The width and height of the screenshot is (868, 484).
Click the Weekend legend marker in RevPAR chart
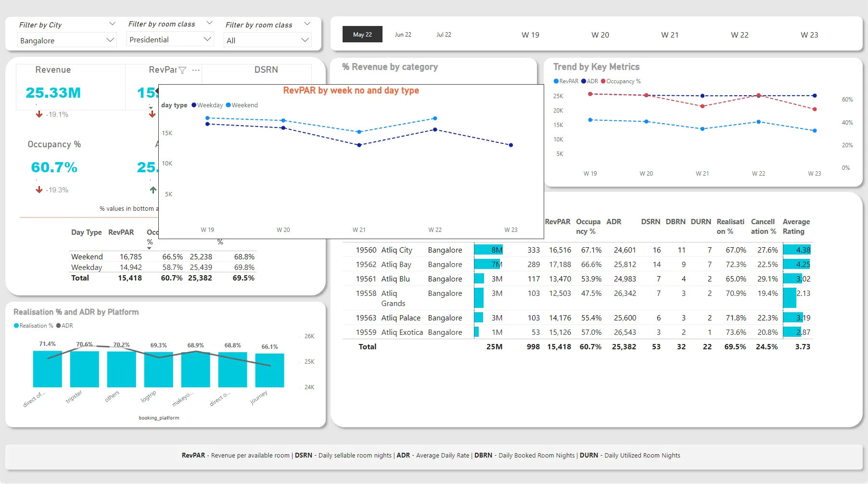pos(229,105)
